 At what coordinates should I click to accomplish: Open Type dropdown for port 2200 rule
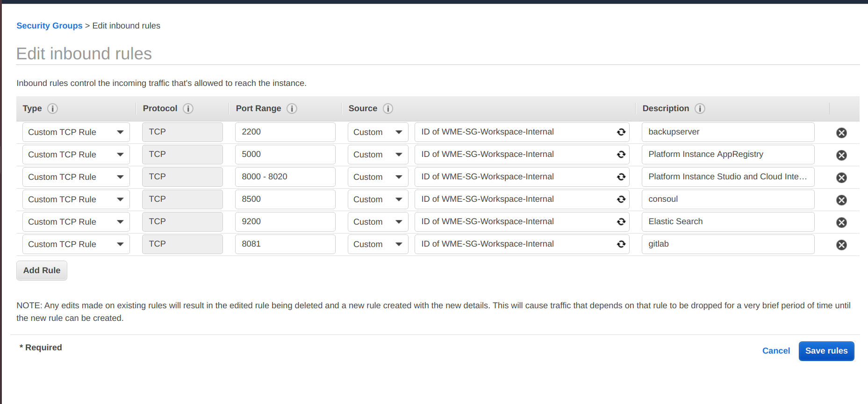pos(76,132)
